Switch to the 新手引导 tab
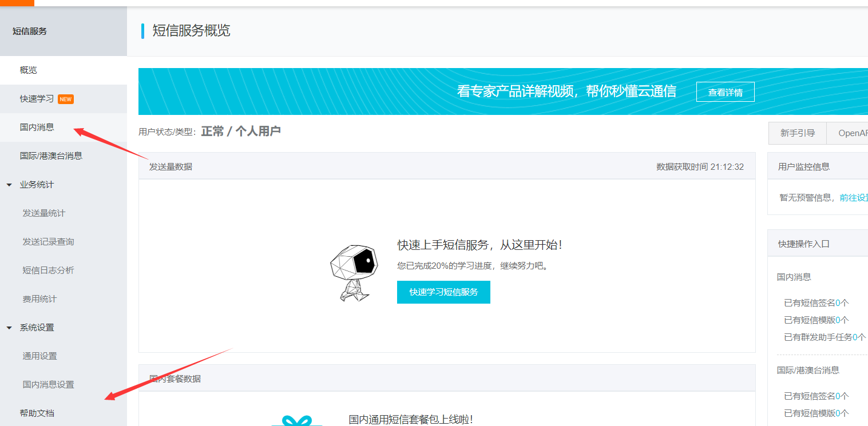Screen dimensions: 868x426 (797, 133)
